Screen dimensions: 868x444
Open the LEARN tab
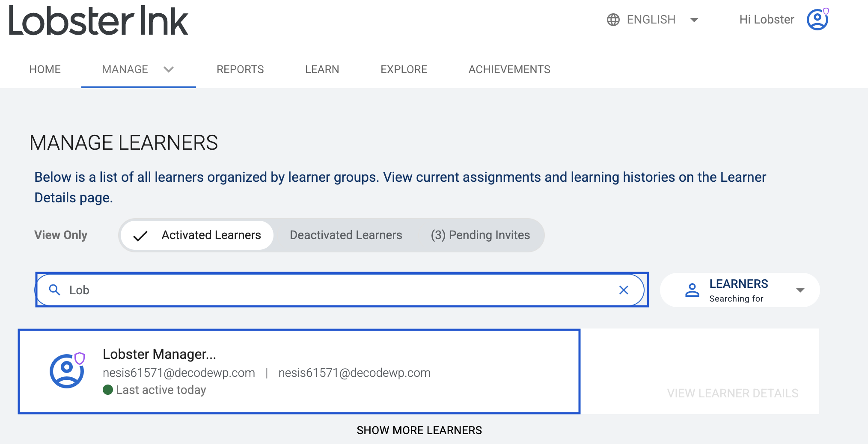pyautogui.click(x=322, y=69)
